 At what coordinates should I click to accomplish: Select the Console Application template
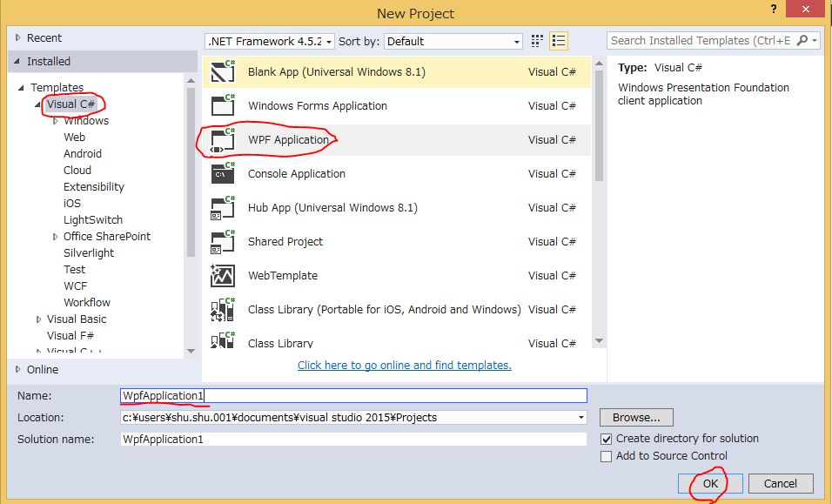click(297, 173)
